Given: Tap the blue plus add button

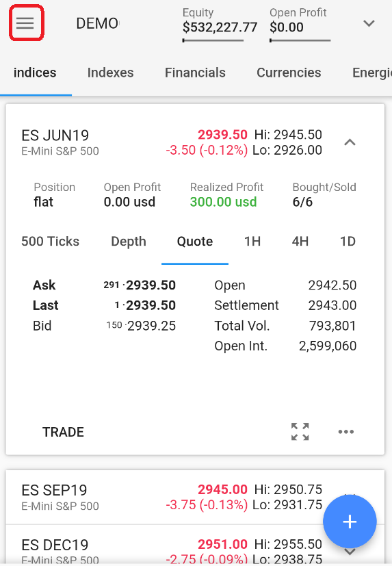Looking at the screenshot, I should click(x=350, y=522).
